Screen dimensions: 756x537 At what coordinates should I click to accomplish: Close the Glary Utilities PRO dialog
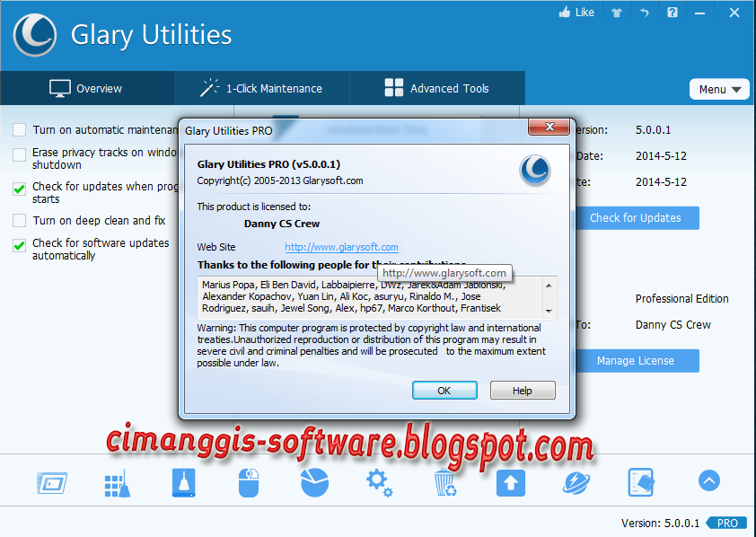tap(549, 127)
